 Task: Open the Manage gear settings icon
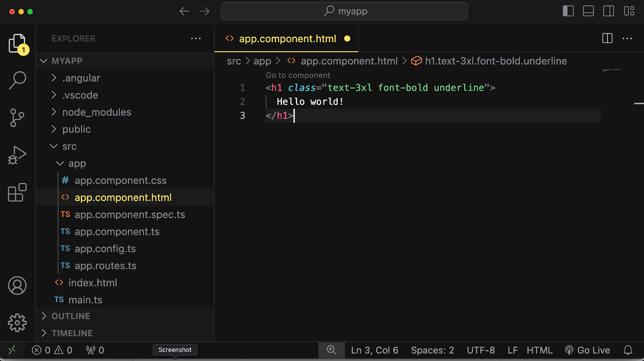point(17,323)
